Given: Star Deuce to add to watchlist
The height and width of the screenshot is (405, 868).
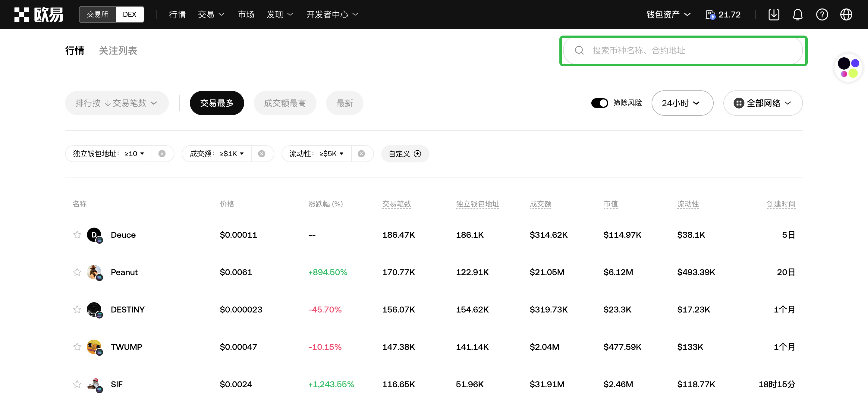Looking at the screenshot, I should (77, 234).
